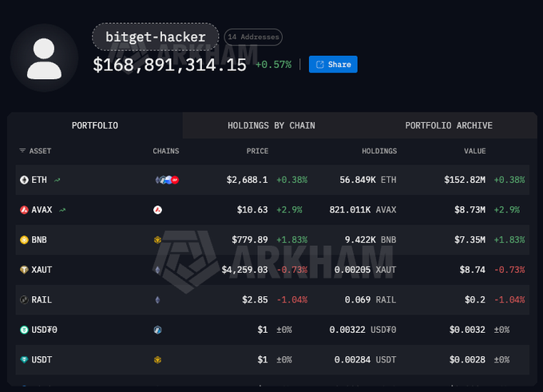This screenshot has width=543, height=392.
Task: Click the Share button
Action: (x=333, y=64)
